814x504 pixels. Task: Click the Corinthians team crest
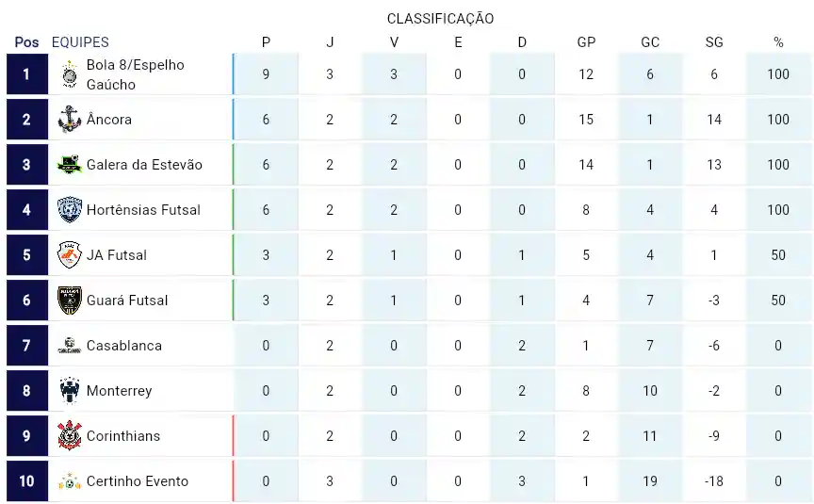[x=69, y=435]
